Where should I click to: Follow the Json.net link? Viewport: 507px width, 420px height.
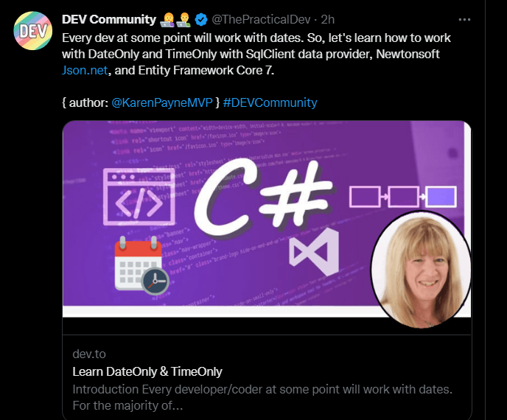point(85,70)
